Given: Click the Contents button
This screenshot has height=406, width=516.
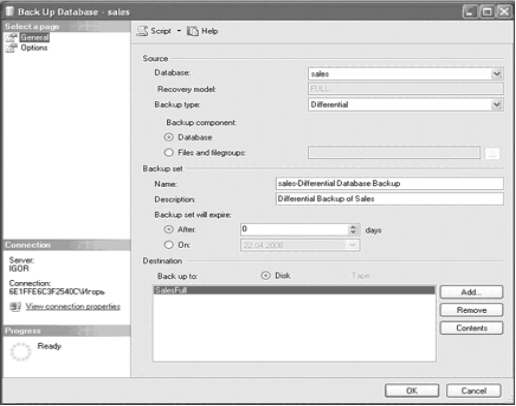Looking at the screenshot, I should pos(471,328).
